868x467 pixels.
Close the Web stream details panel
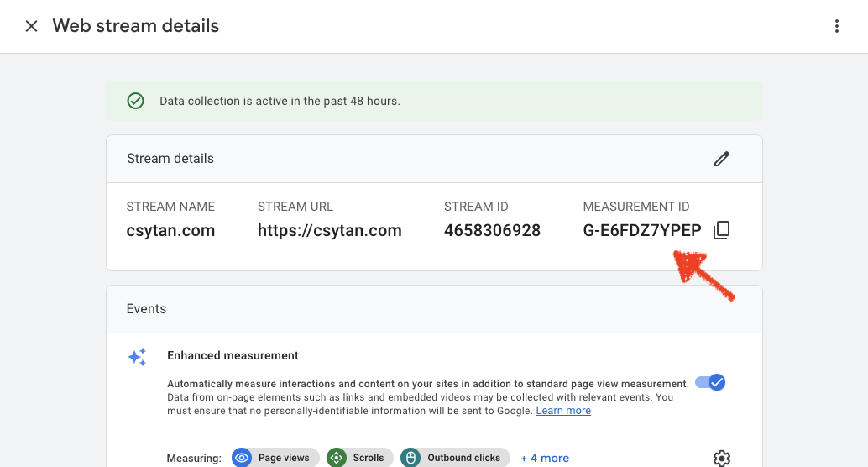[x=32, y=26]
